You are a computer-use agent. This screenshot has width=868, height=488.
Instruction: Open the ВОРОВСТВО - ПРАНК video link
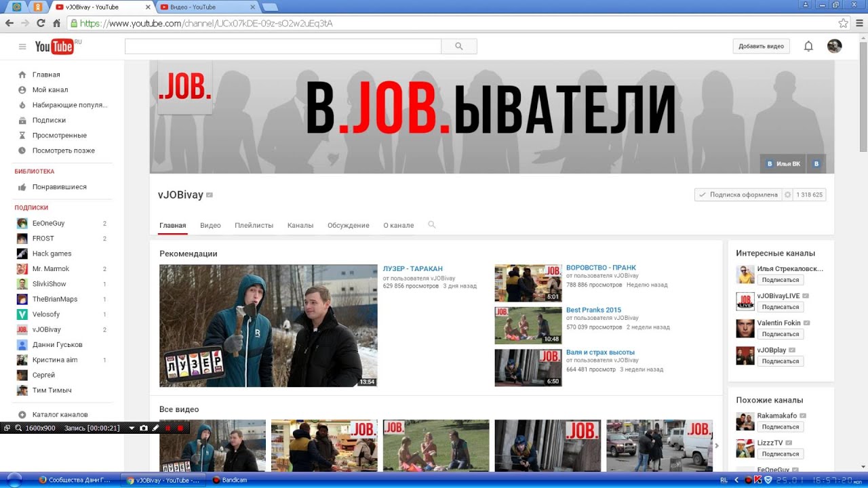601,268
